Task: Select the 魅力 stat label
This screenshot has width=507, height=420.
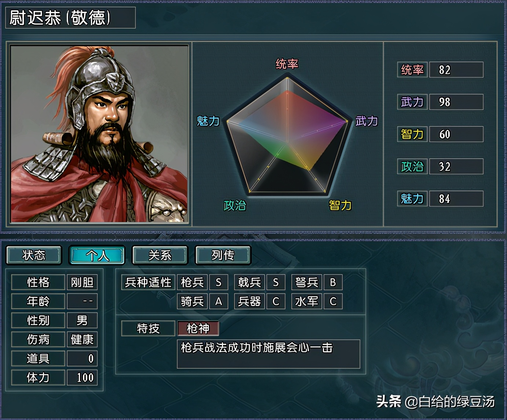Action: pyautogui.click(x=412, y=199)
